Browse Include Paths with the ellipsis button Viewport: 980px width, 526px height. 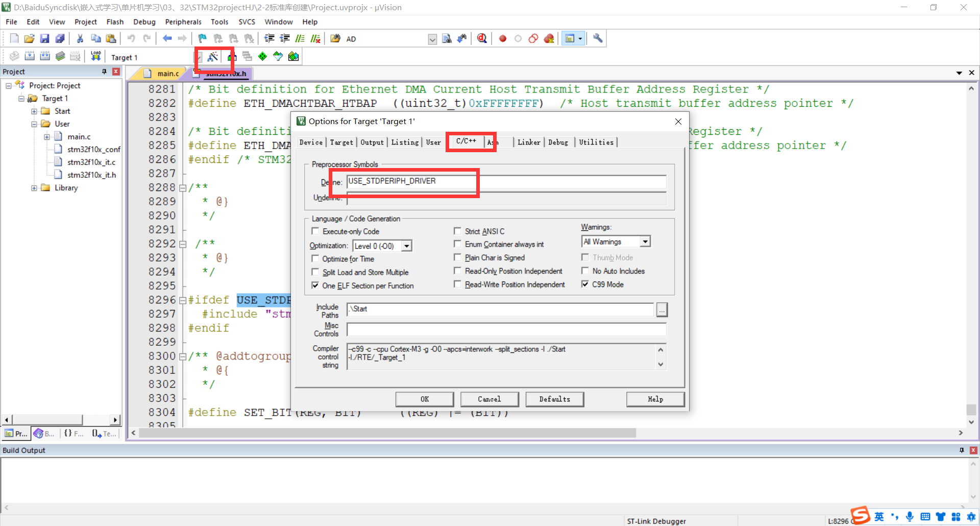pos(661,309)
